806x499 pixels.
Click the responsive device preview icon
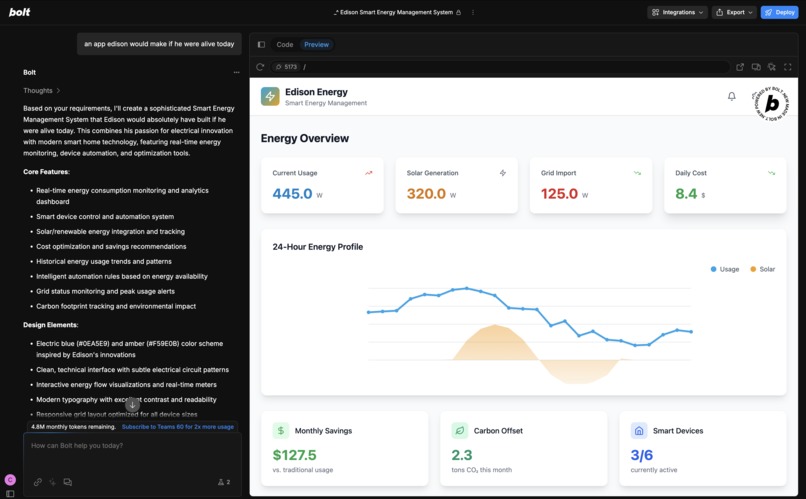click(x=756, y=67)
